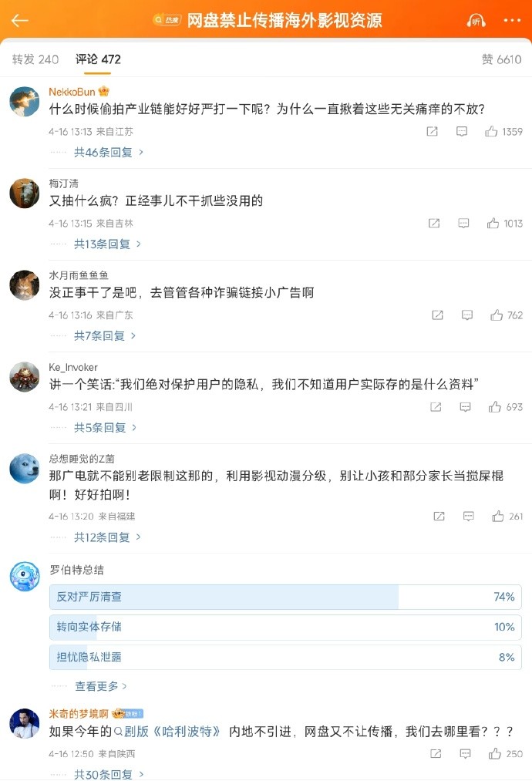The width and height of the screenshot is (532, 781).
Task: Expand 共46条回复 under NekkoBun's comment
Action: point(108,153)
